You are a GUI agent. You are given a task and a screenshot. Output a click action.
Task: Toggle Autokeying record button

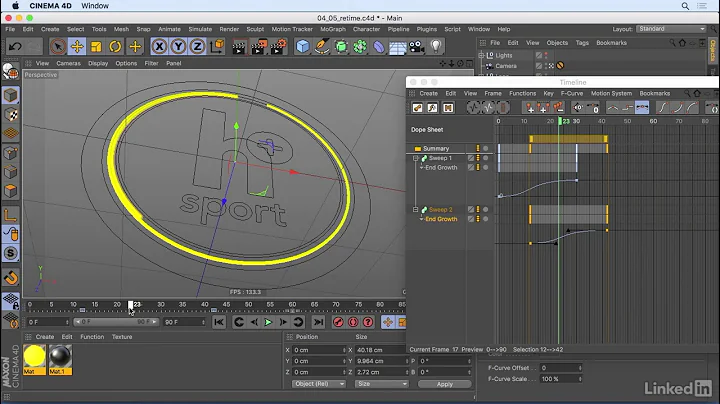353,322
